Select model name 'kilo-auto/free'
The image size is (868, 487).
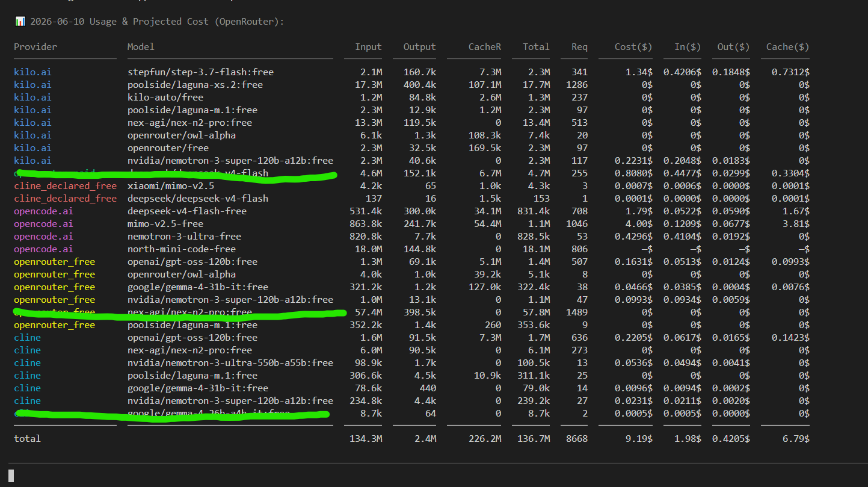pyautogui.click(x=165, y=98)
